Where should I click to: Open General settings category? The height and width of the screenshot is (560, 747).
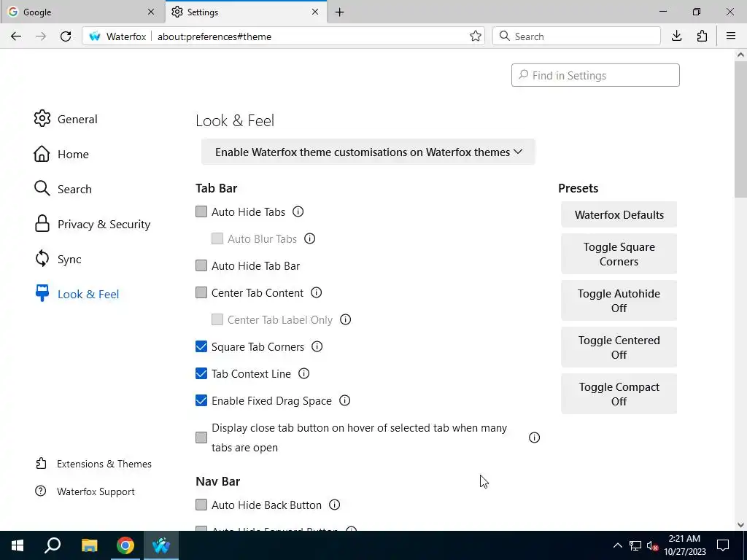(66, 119)
